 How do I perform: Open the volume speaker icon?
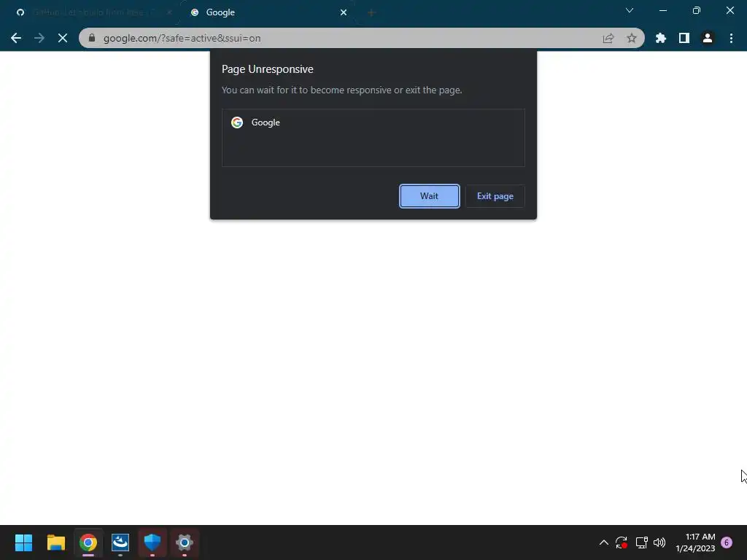(x=659, y=542)
